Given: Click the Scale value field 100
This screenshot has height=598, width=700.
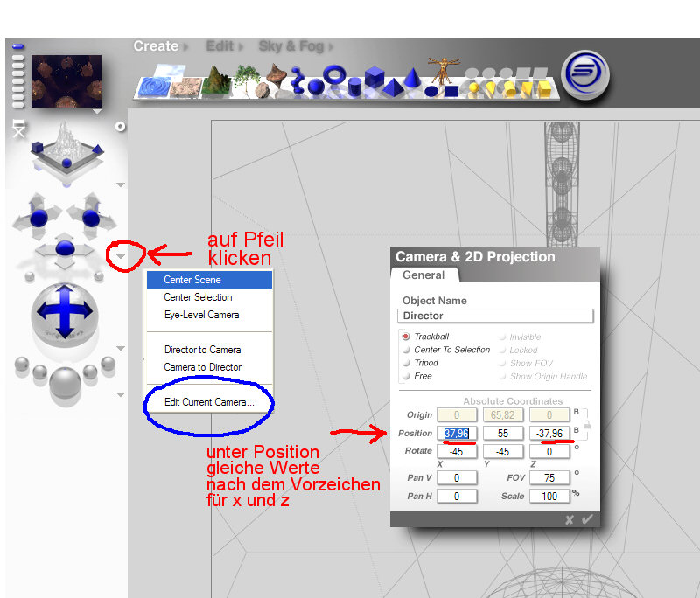Looking at the screenshot, I should [549, 497].
